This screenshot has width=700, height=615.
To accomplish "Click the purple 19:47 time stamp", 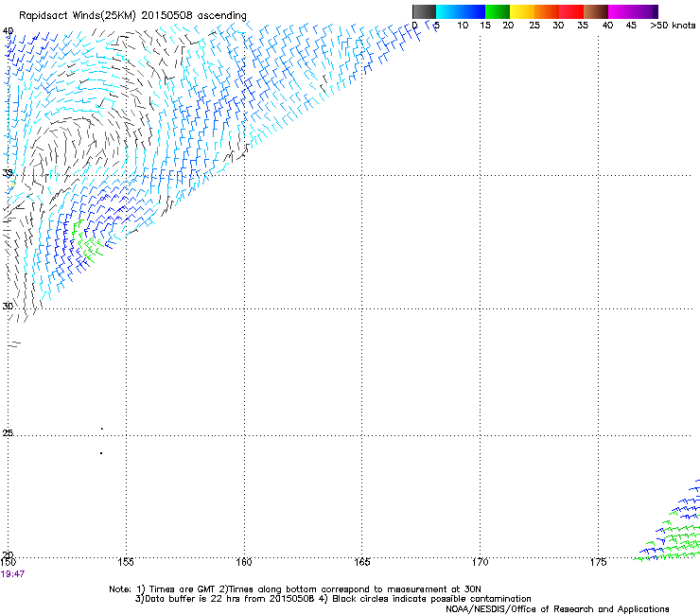I will 12,574.
